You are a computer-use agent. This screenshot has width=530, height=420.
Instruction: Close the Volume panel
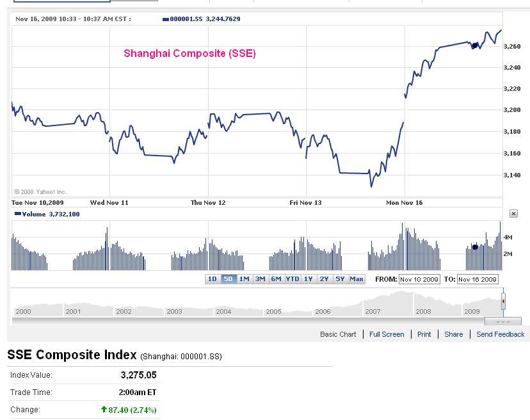(513, 214)
